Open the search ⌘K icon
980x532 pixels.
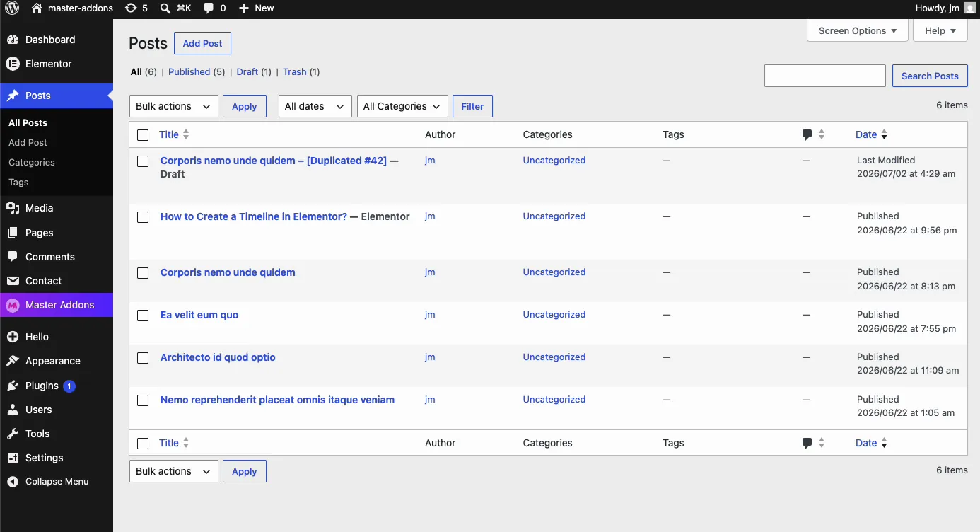(165, 8)
